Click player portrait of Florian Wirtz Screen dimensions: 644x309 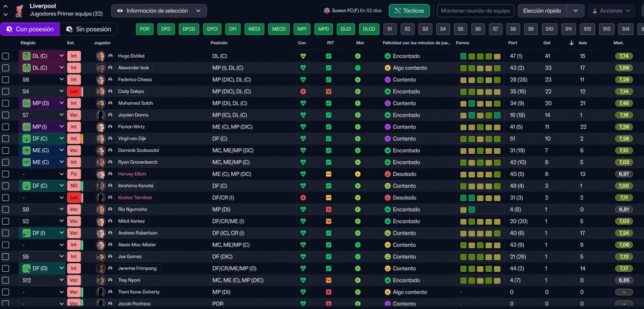[100, 127]
